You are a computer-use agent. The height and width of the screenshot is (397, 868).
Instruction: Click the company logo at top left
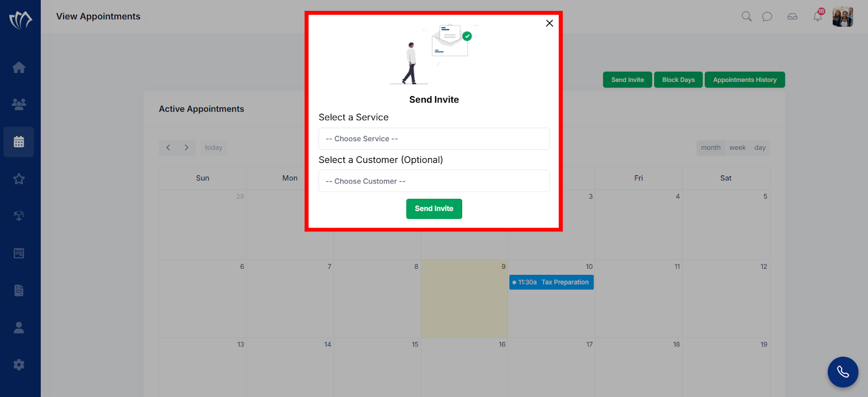click(x=21, y=20)
